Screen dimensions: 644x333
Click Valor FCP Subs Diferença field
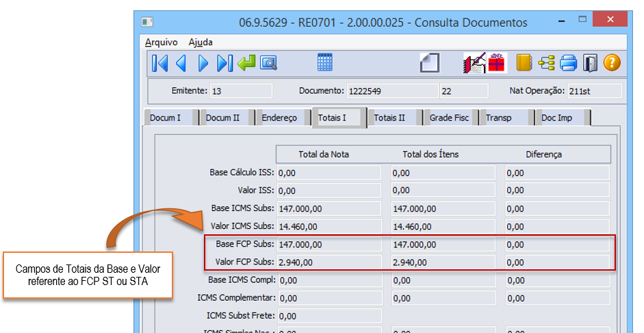[557, 262]
